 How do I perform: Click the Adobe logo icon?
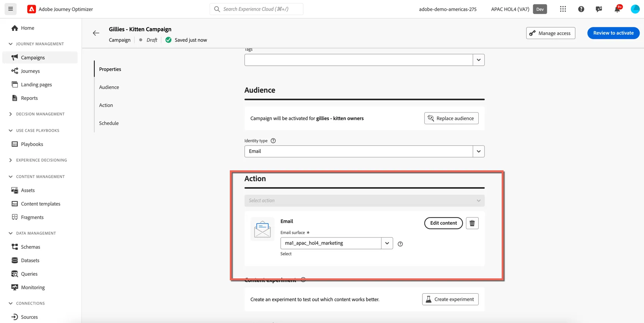[x=32, y=9]
